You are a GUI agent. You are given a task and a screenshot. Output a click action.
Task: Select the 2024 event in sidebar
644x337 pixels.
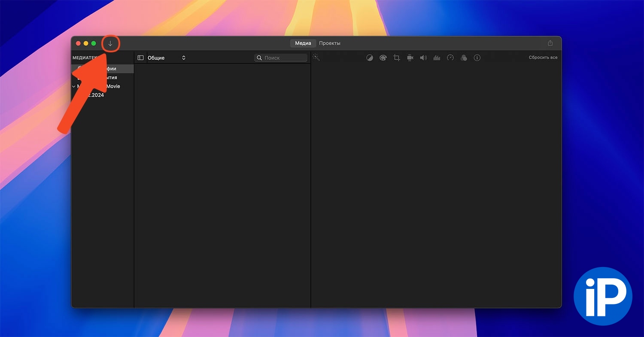point(95,95)
